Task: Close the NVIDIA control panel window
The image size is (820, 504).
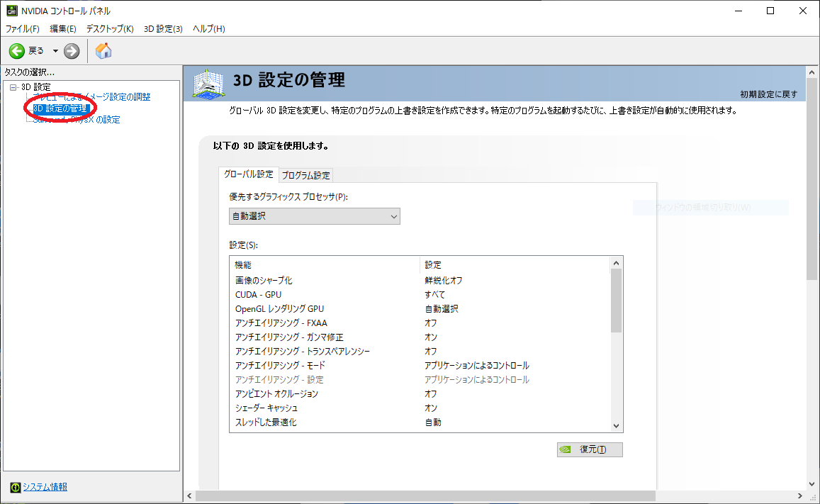Action: click(x=803, y=11)
